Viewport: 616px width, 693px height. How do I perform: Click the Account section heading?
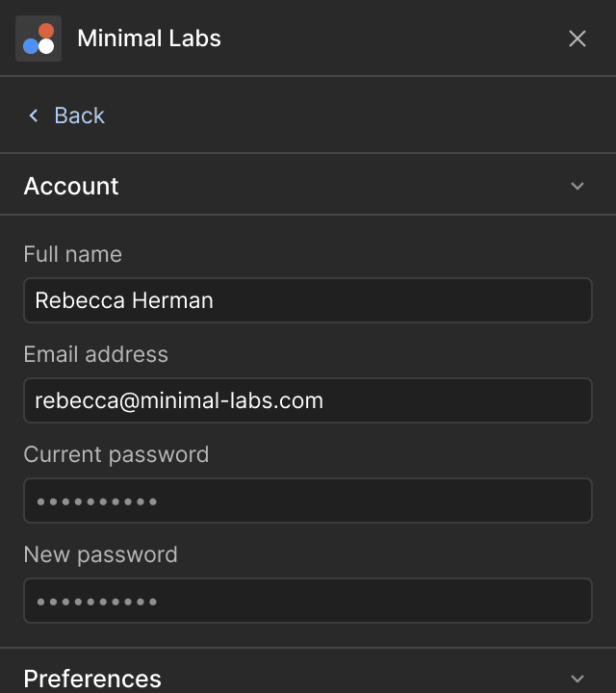tap(71, 186)
